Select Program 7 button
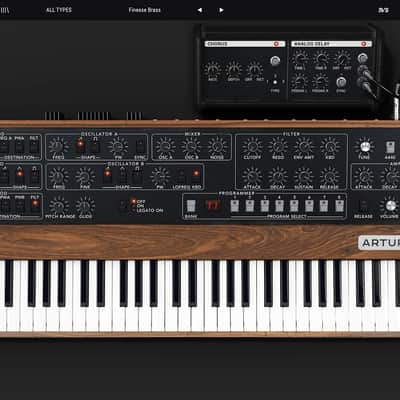Viewport: 400px width, 400px height. [x=324, y=206]
